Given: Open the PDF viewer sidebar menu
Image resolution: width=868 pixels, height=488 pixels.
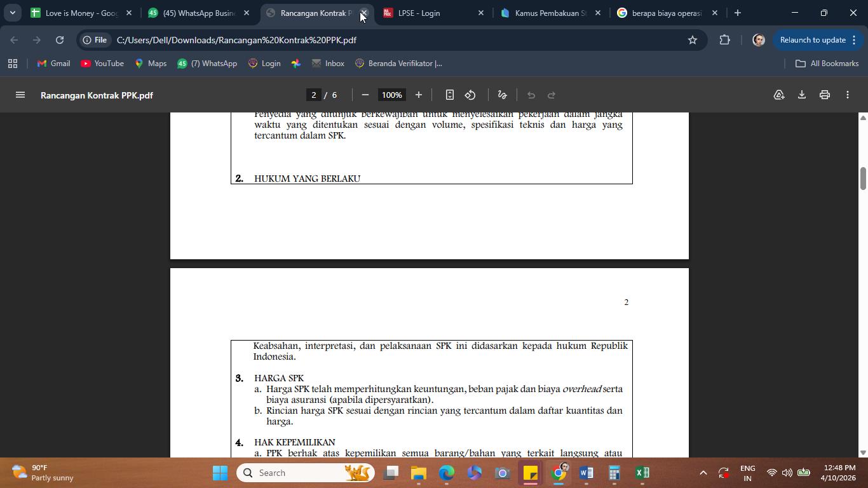Looking at the screenshot, I should (20, 95).
